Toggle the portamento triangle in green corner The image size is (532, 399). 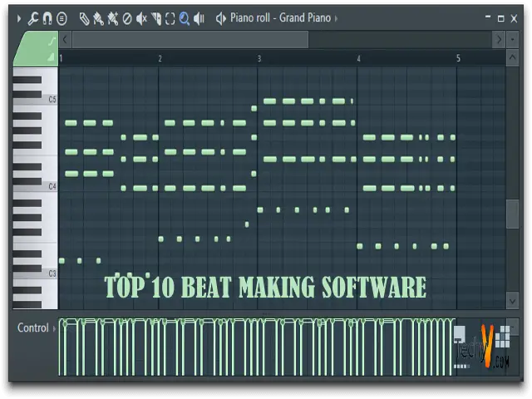coord(51,57)
